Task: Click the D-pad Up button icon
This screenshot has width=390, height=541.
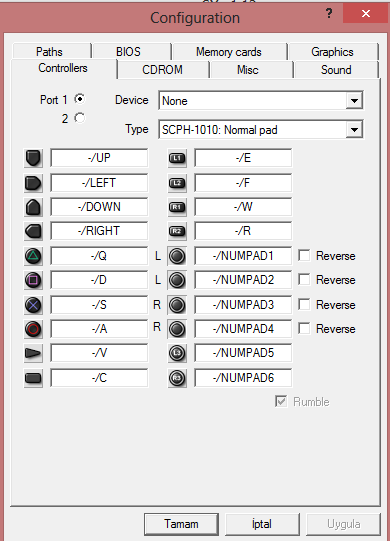Action: (x=33, y=158)
